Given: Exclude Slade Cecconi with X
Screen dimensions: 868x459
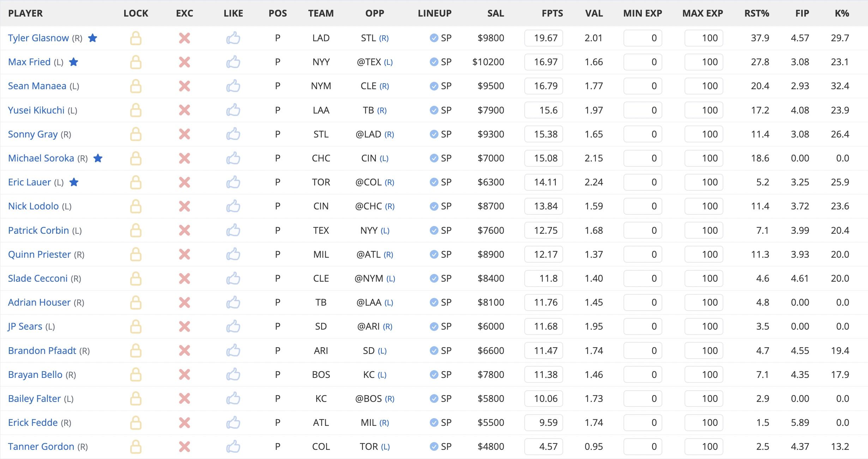Looking at the screenshot, I should pos(185,279).
